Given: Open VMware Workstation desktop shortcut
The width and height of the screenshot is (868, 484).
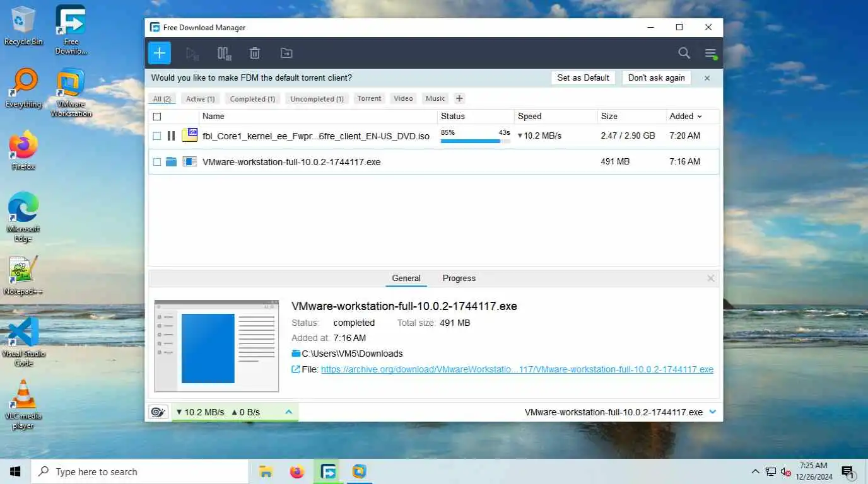Looking at the screenshot, I should coord(71,93).
